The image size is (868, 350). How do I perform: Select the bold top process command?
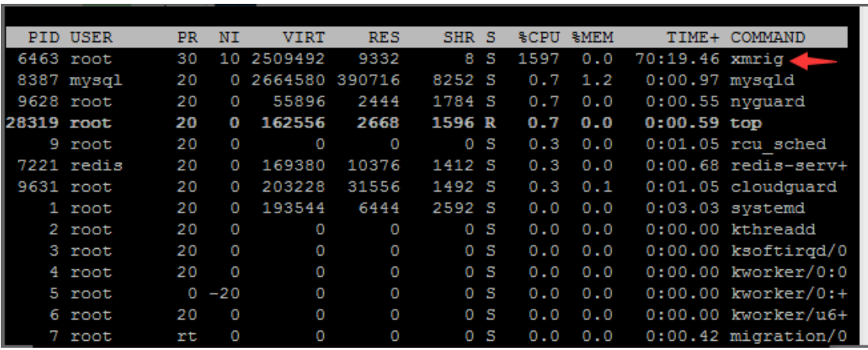coord(746,123)
